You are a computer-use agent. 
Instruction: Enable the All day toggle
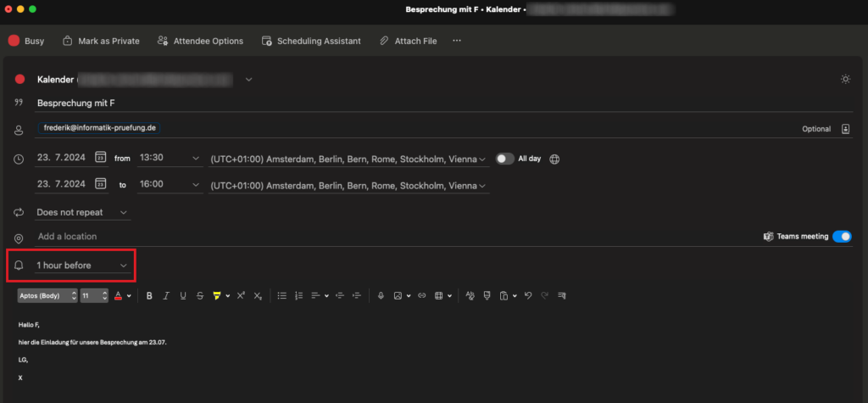505,159
